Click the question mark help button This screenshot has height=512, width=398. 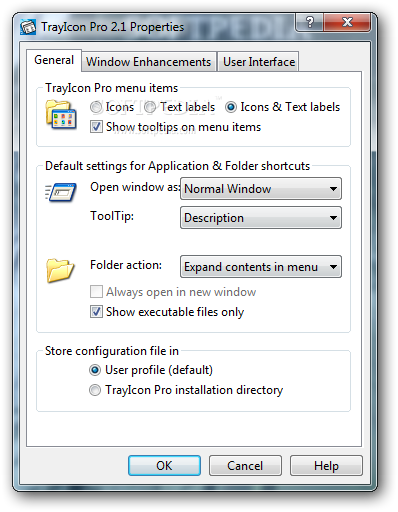310,22
